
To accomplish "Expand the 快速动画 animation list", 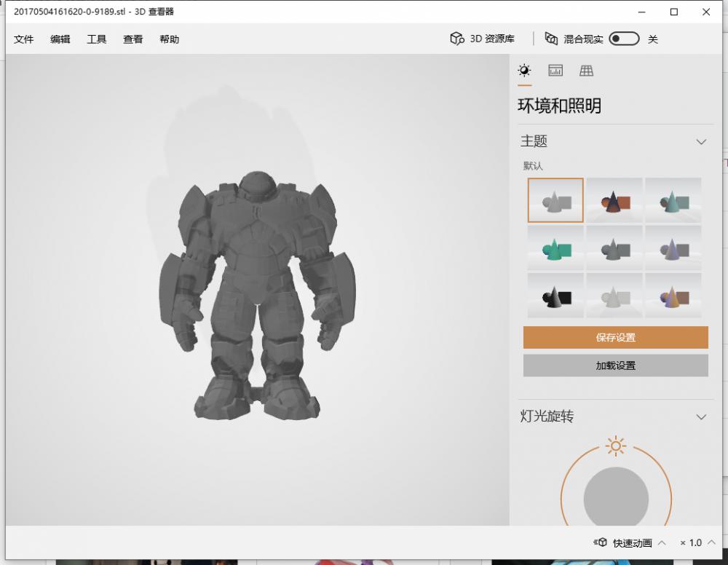I will (662, 542).
